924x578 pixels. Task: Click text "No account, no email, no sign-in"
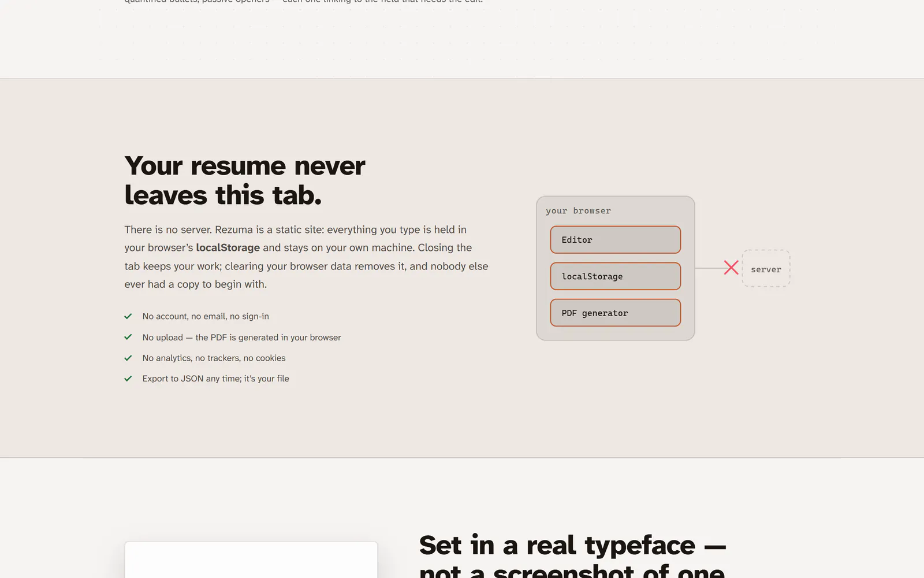point(206,316)
